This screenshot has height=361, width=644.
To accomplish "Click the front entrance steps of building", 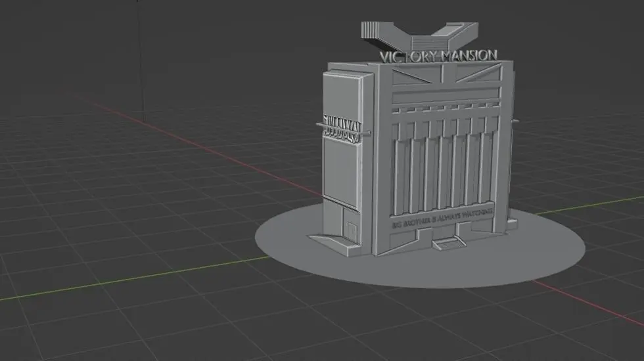I will point(448,244).
